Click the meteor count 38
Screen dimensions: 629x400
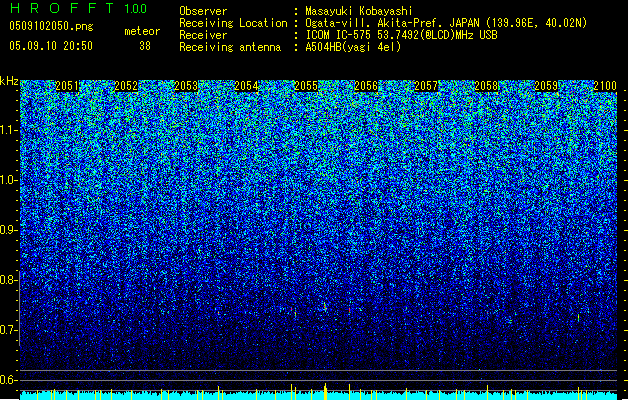145,46
